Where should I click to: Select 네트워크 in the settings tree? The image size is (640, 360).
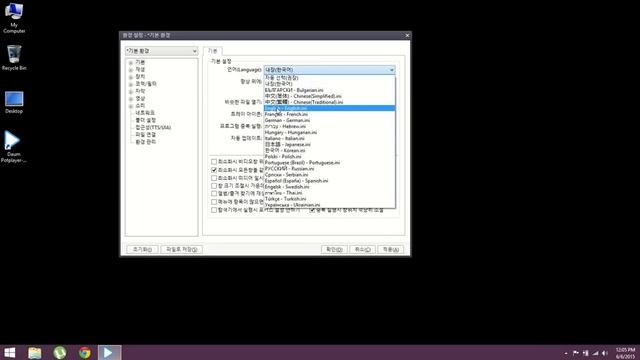tap(145, 113)
